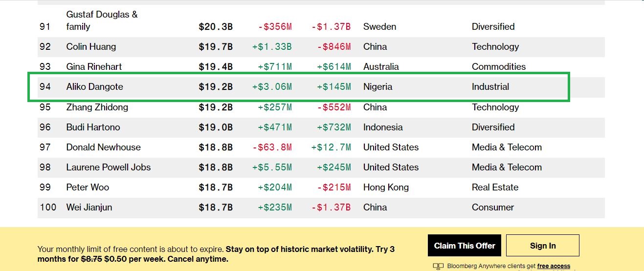Click the Commodities industry for Gina Rinehart
The height and width of the screenshot is (271, 644).
pos(498,67)
